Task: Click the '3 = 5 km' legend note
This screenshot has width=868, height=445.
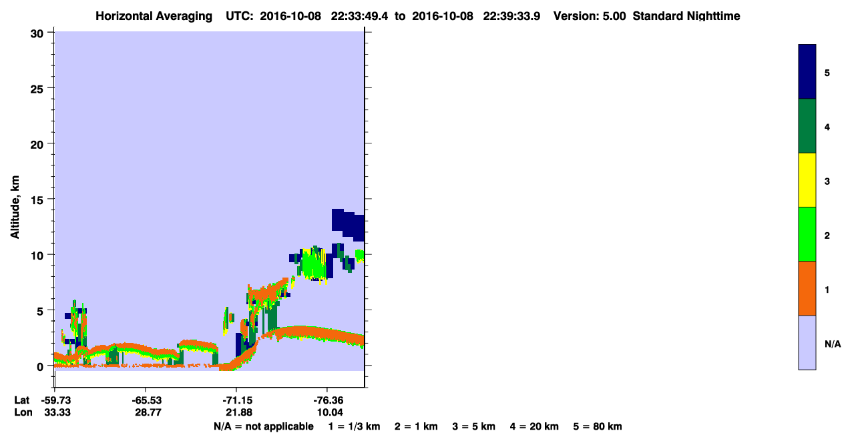Action: 474,426
